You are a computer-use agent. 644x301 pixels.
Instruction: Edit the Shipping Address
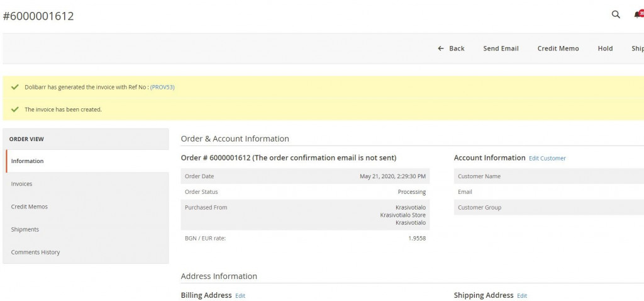click(522, 295)
